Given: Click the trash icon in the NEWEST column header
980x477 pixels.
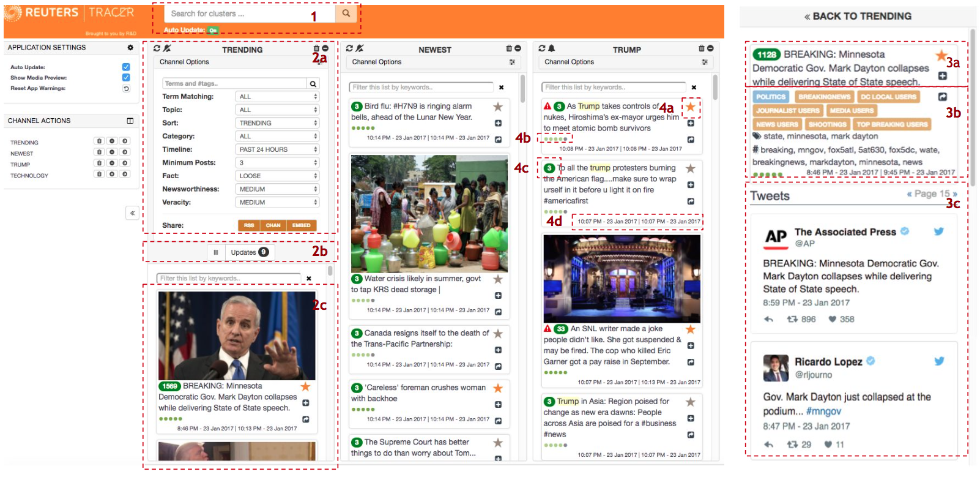Looking at the screenshot, I should (509, 48).
